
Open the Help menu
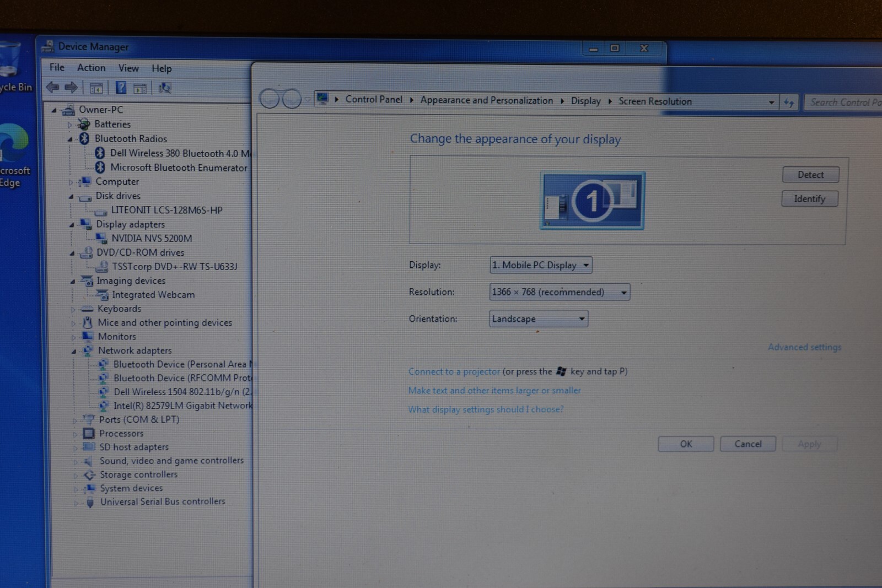pyautogui.click(x=162, y=69)
